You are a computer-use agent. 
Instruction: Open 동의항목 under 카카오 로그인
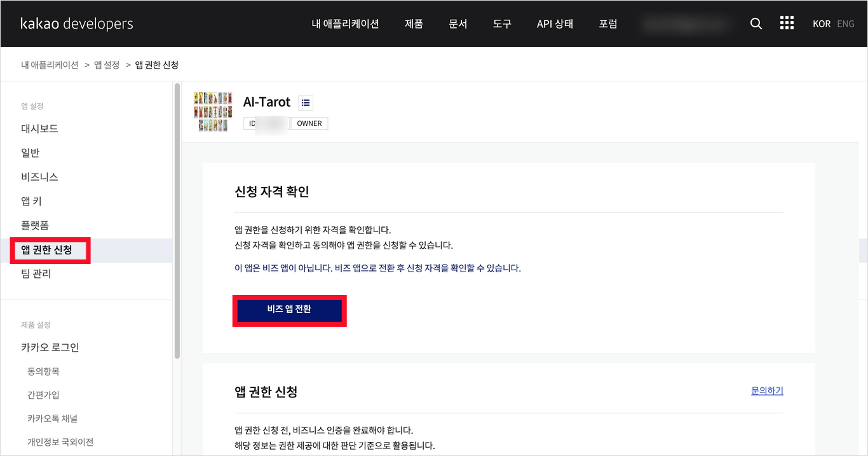pos(43,371)
